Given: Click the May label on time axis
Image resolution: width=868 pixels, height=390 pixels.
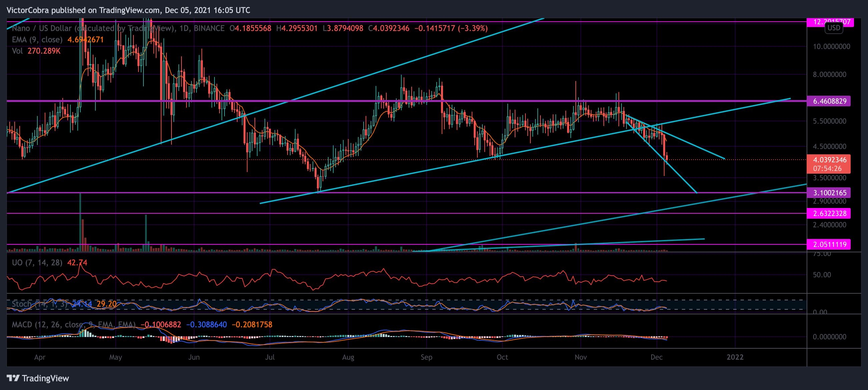Looking at the screenshot, I should coord(115,357).
